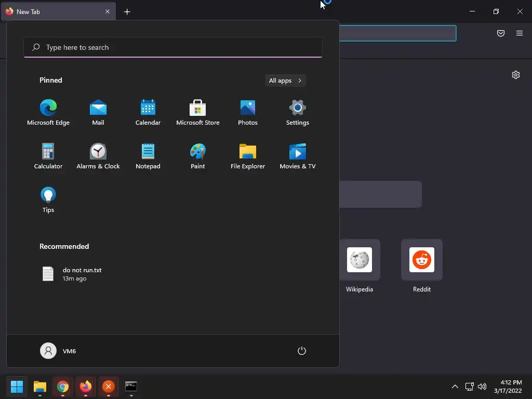Minimize the Firefox window
Viewport: 532px width, 399px height.
coord(472,11)
